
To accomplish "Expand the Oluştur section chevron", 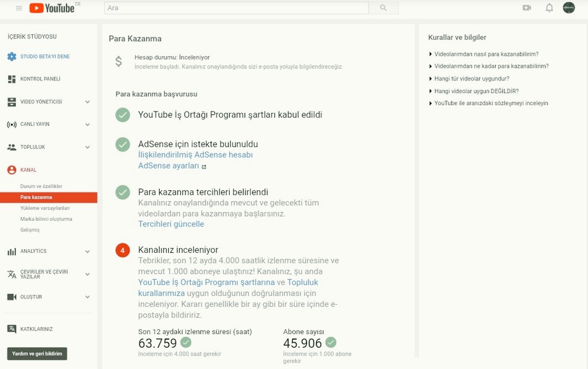I will 87,297.
